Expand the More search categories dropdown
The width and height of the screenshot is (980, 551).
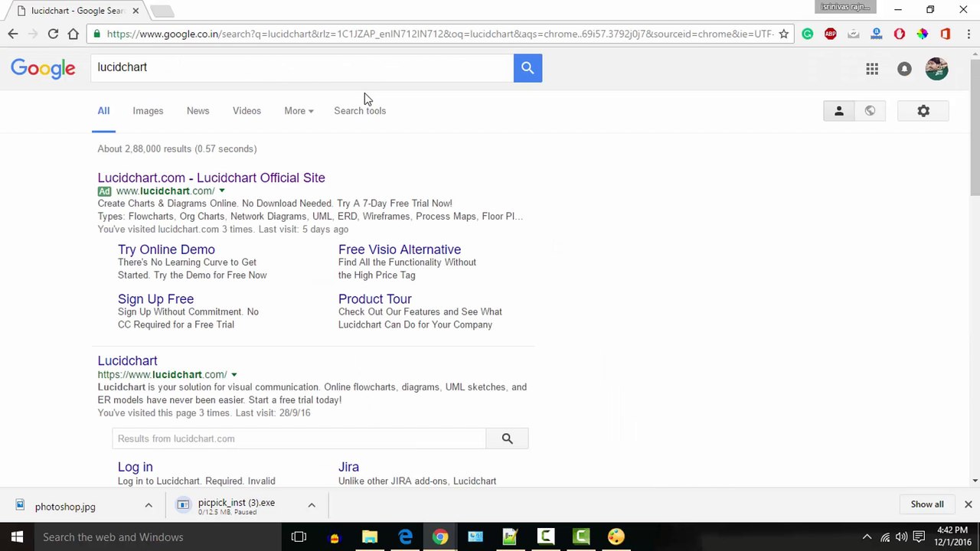299,111
